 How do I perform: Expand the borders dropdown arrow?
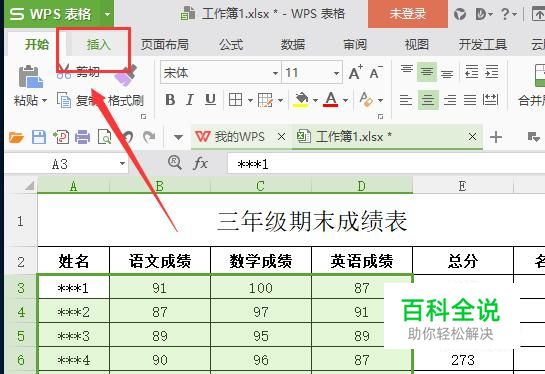click(x=250, y=100)
